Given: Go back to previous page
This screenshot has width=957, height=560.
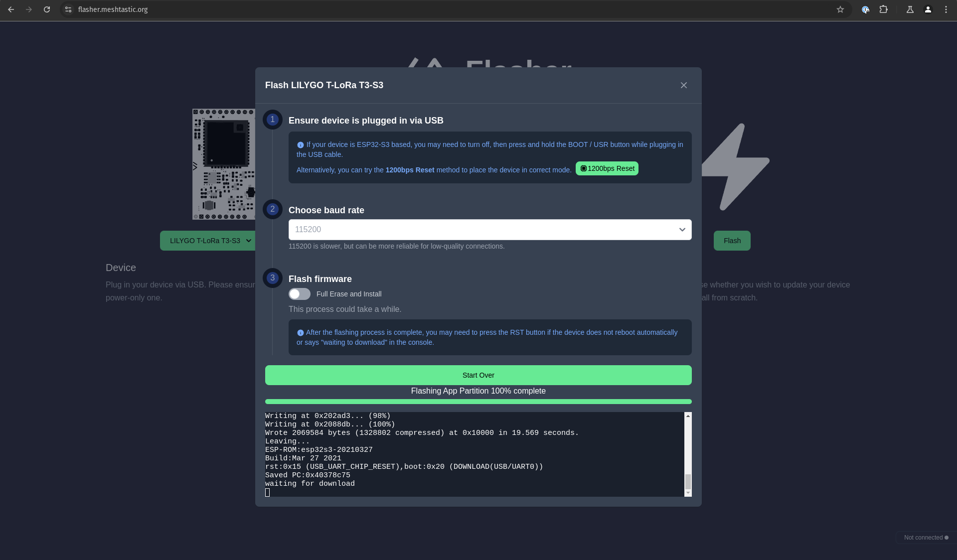Looking at the screenshot, I should 11,9.
